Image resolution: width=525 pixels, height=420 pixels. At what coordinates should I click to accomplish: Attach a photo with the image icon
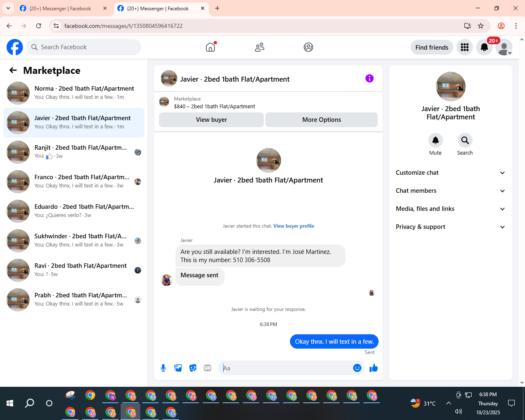pos(178,368)
